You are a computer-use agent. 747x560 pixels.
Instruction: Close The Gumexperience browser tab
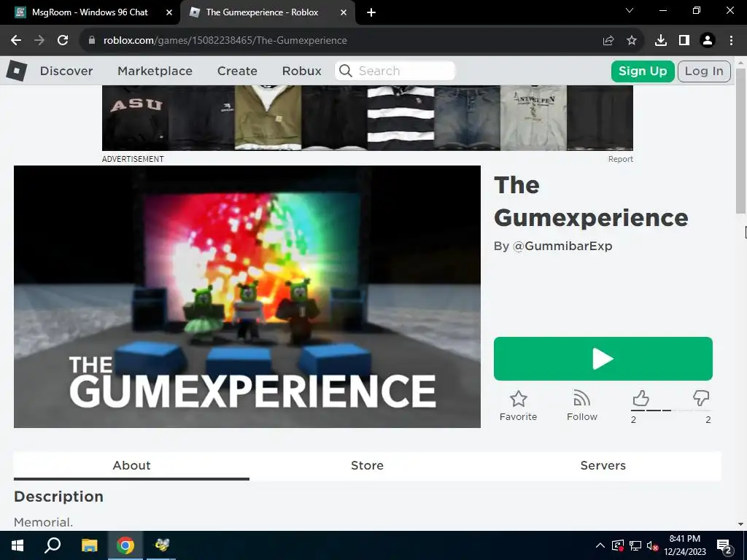(344, 13)
